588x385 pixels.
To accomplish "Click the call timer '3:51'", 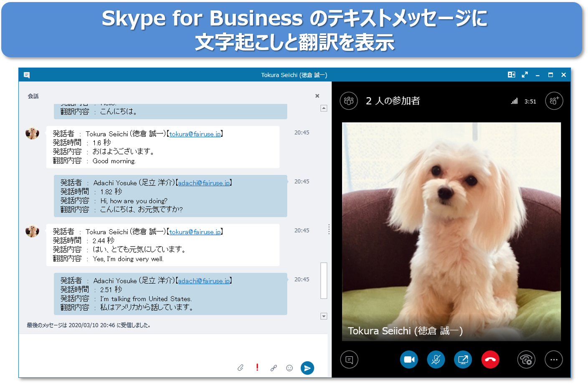I will tap(530, 101).
